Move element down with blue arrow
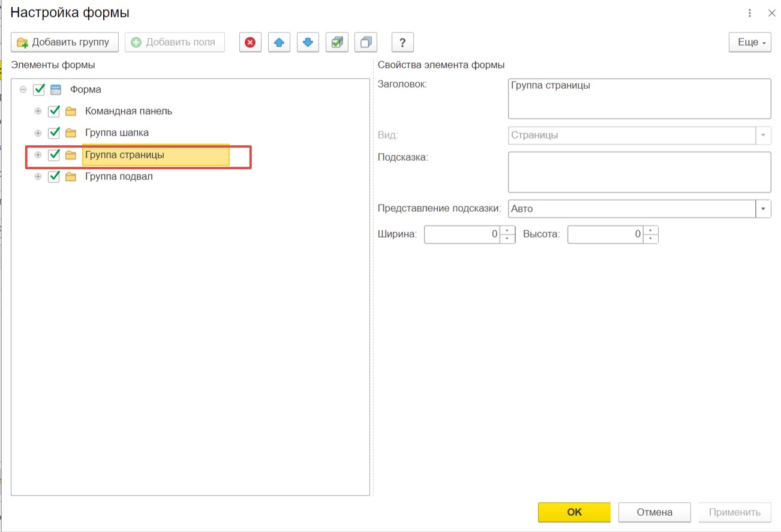This screenshot has width=781, height=532. tap(308, 43)
